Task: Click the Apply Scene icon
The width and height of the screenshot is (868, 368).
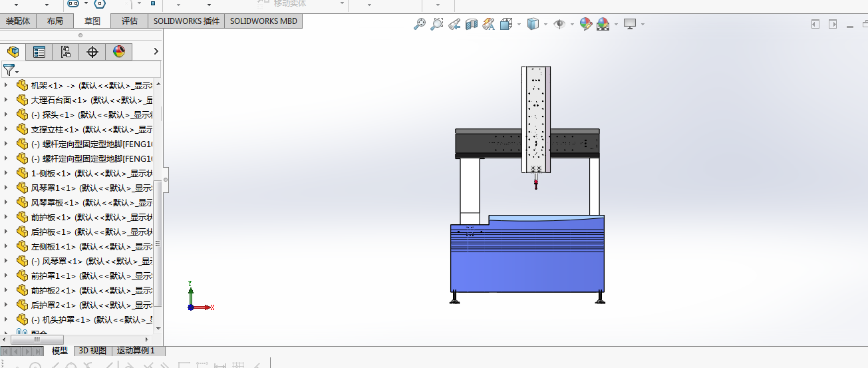Action: pyautogui.click(x=603, y=24)
